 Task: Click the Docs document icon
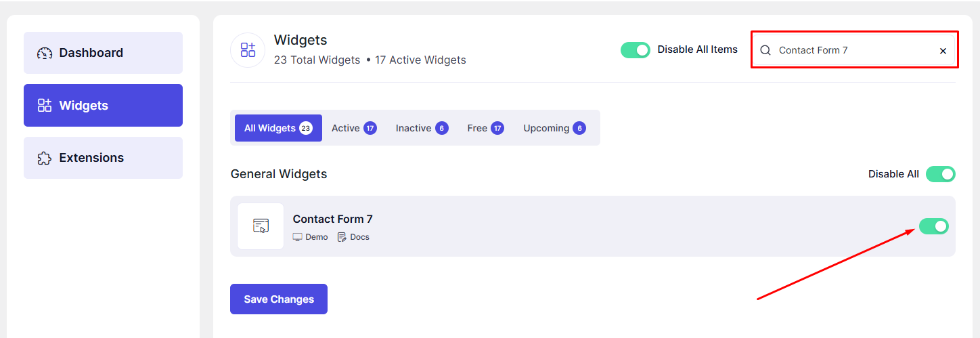coord(342,237)
